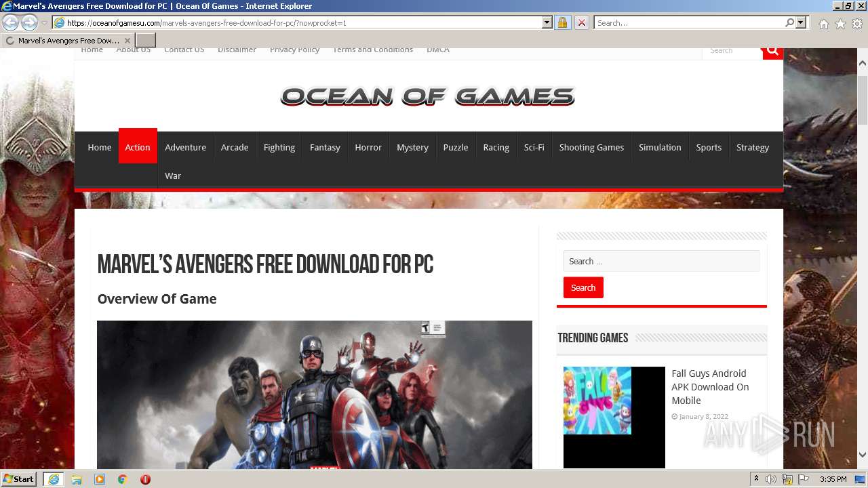Open the search provider dropdown arrow
Screen dimensions: 868x488
[801, 22]
